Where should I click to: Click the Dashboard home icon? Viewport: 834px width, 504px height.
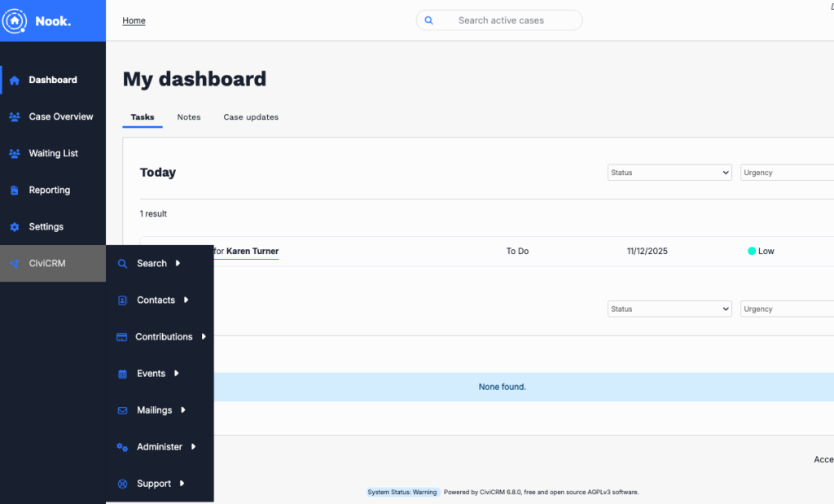tap(14, 80)
